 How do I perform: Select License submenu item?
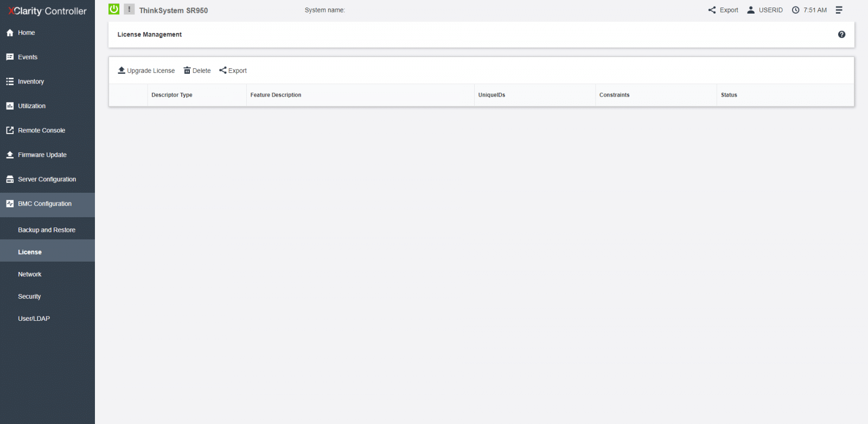(x=47, y=252)
